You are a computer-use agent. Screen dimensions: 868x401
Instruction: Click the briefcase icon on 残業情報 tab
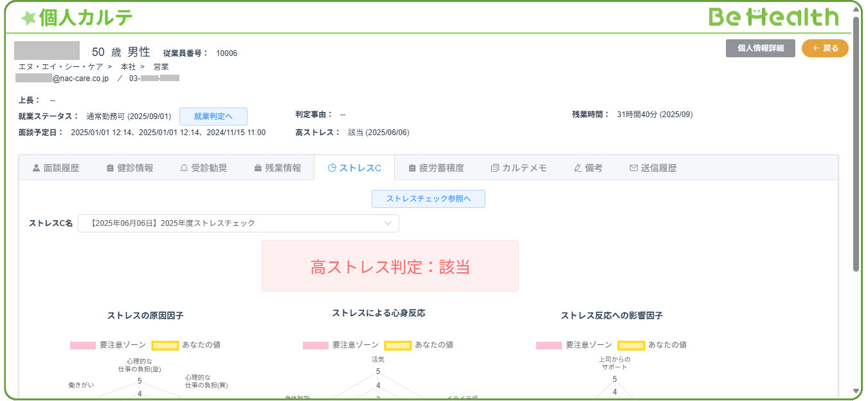pos(258,168)
